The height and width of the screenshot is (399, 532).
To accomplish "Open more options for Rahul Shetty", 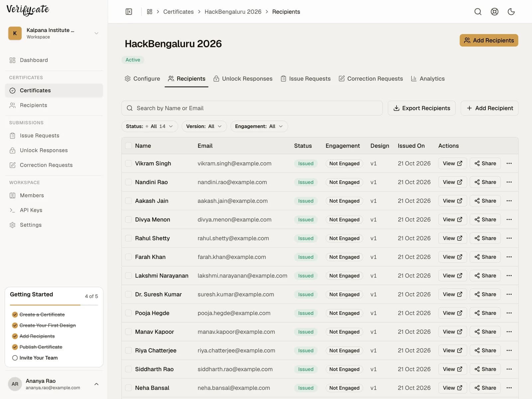I will click(x=509, y=238).
